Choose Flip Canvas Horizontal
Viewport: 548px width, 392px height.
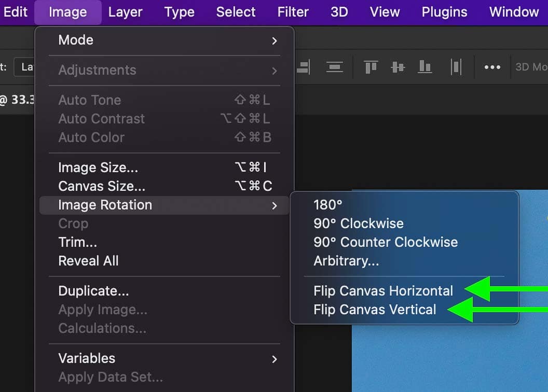pyautogui.click(x=383, y=291)
